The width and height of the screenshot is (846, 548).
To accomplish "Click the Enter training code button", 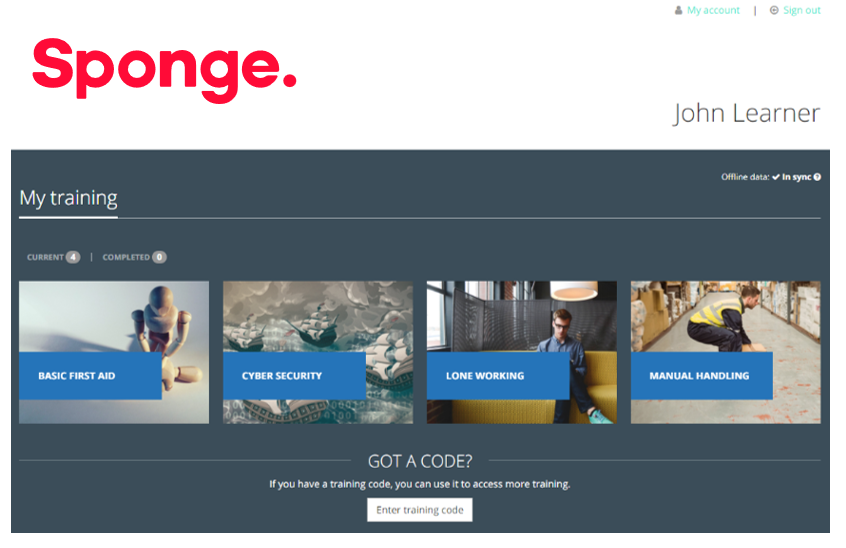I will tap(420, 510).
